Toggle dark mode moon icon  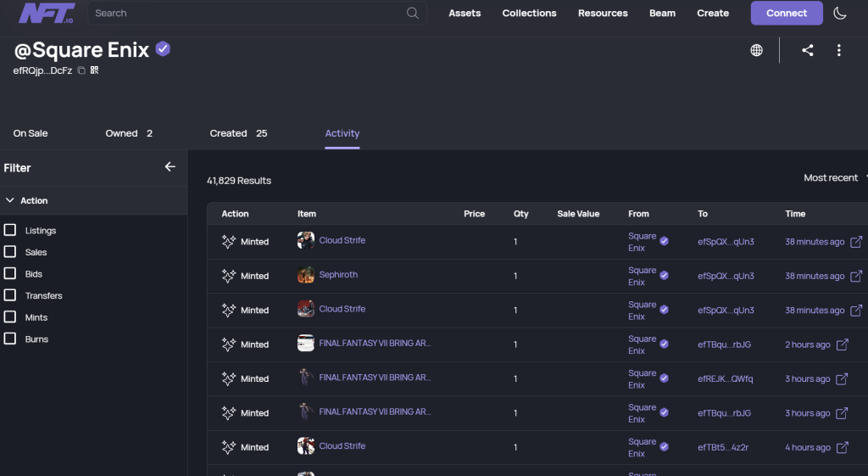click(840, 14)
